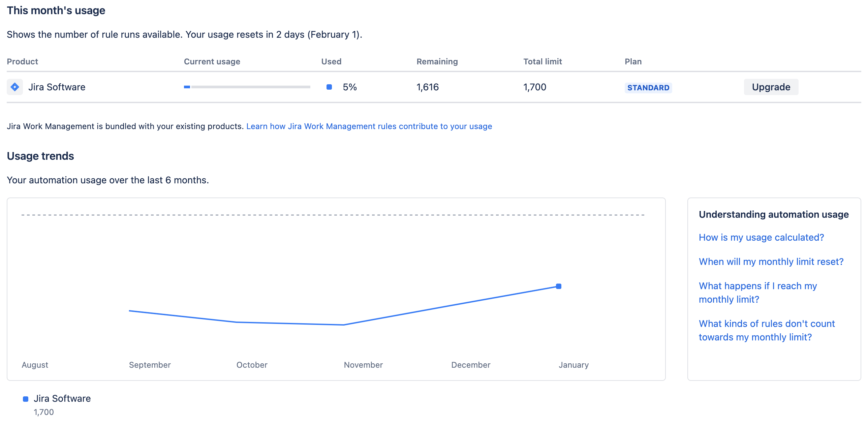The width and height of the screenshot is (868, 424).
Task: Click the 1,616 remaining value
Action: pyautogui.click(x=428, y=87)
